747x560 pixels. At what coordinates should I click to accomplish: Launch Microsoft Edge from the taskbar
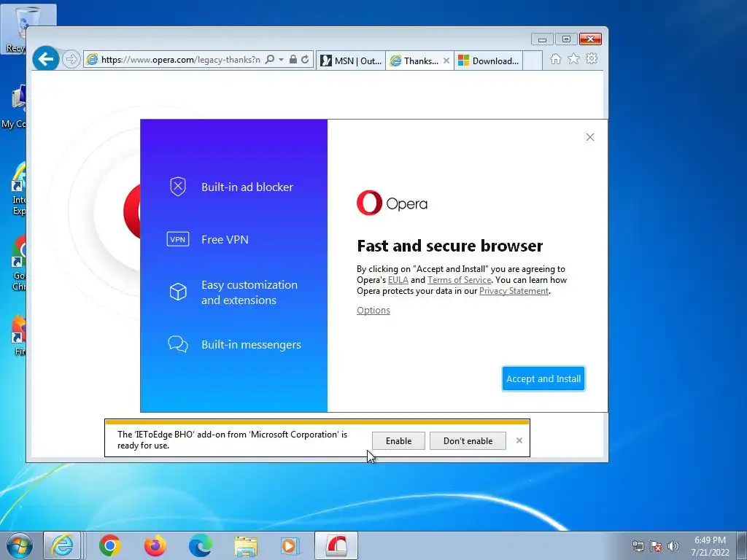click(200, 545)
